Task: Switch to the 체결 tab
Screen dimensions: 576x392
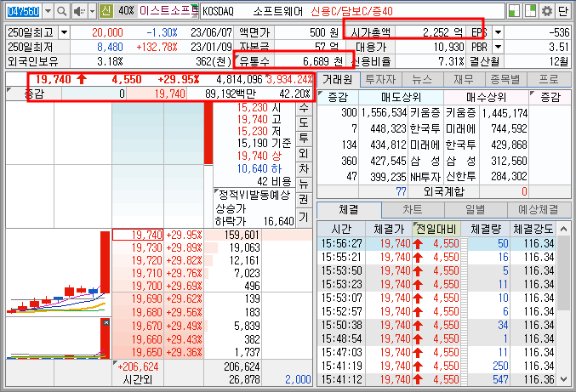Action: pos(349,209)
